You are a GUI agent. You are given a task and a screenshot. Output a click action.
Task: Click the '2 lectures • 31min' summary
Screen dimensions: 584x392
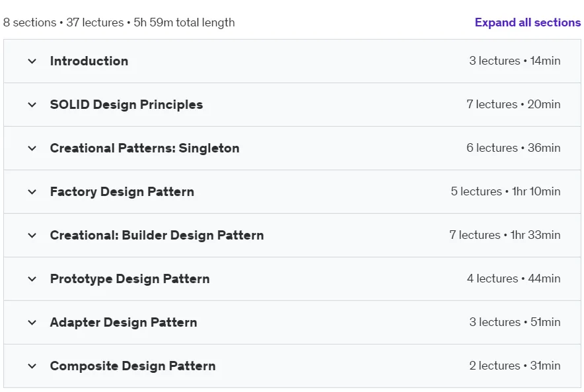point(515,365)
